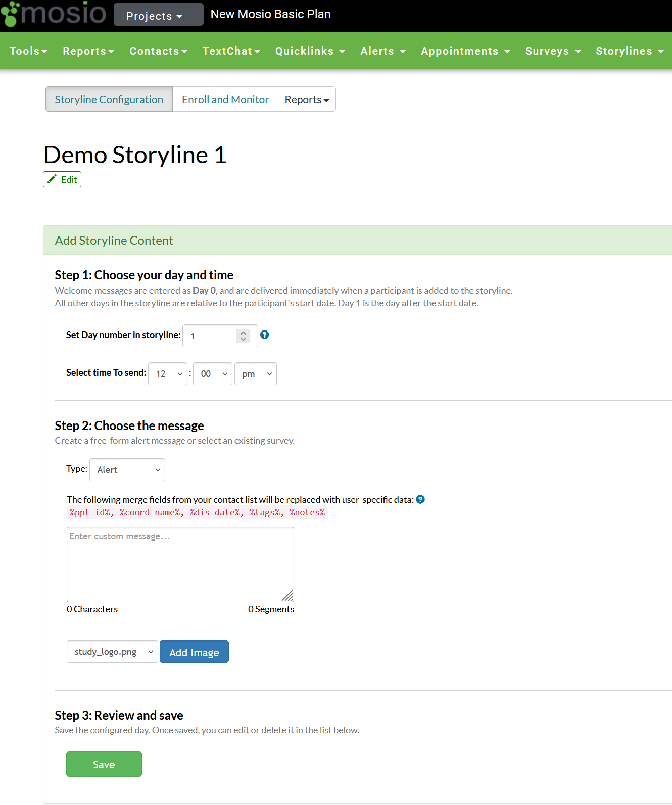Open the Reports menu in green navigation bar
The height and width of the screenshot is (805, 672).
88,51
